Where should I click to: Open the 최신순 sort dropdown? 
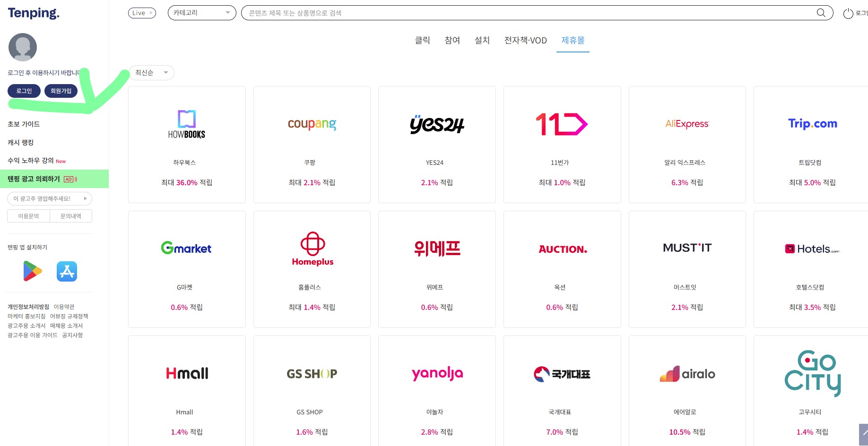pyautogui.click(x=151, y=73)
